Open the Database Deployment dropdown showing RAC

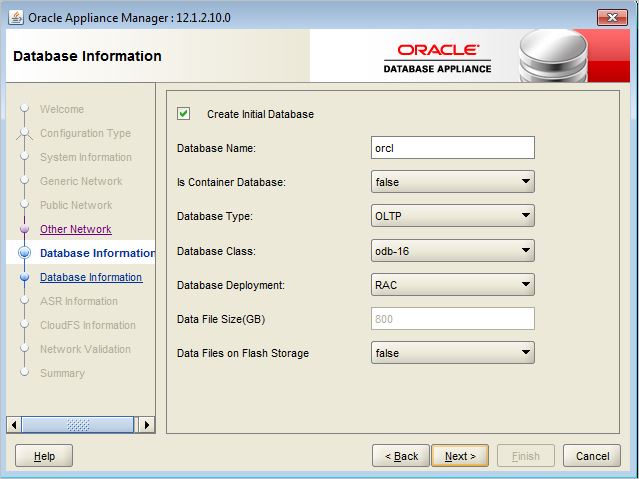click(x=453, y=285)
